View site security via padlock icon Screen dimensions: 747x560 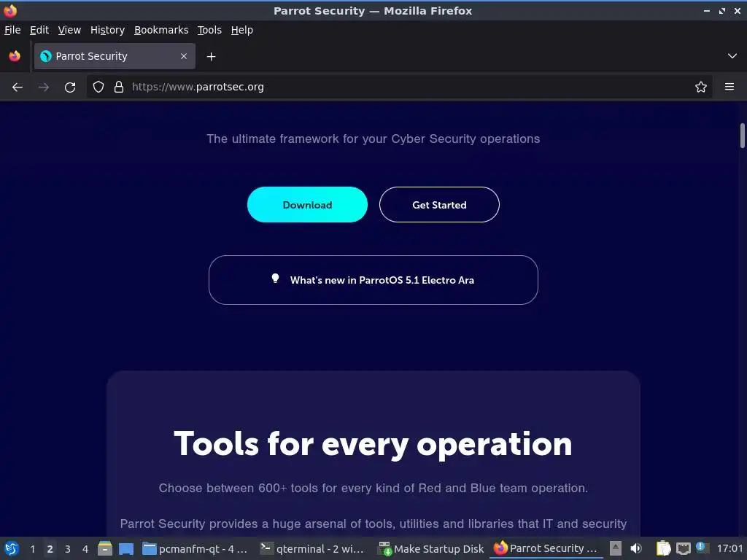point(119,87)
